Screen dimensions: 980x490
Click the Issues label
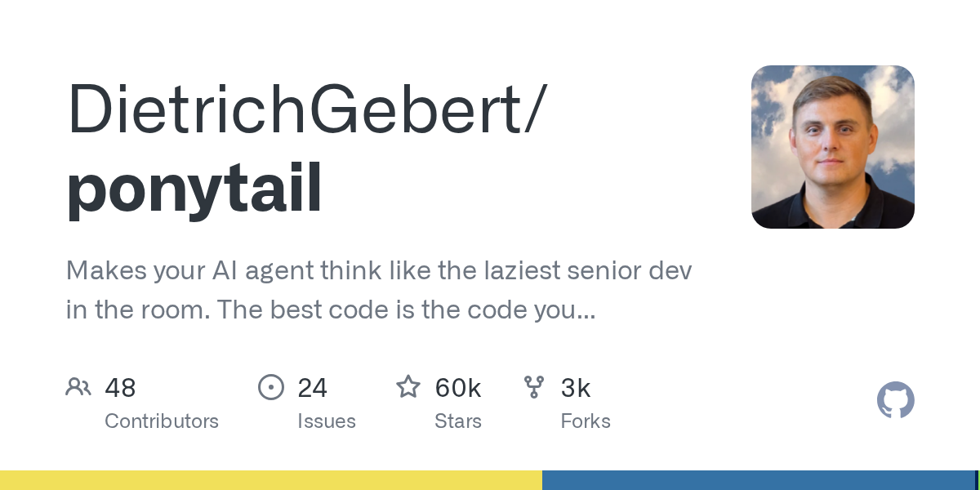[327, 421]
